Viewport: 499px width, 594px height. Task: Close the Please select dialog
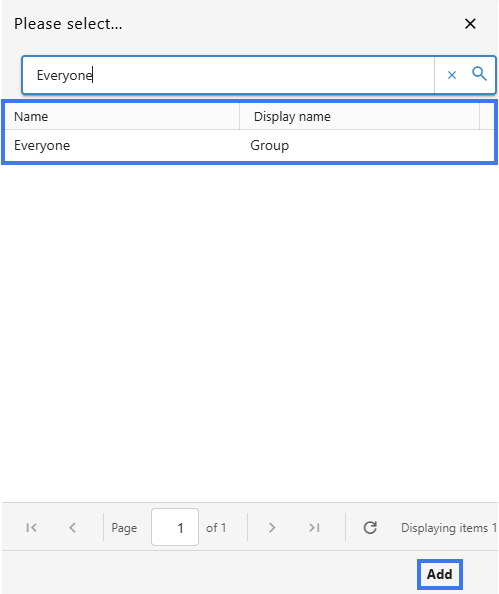470,24
